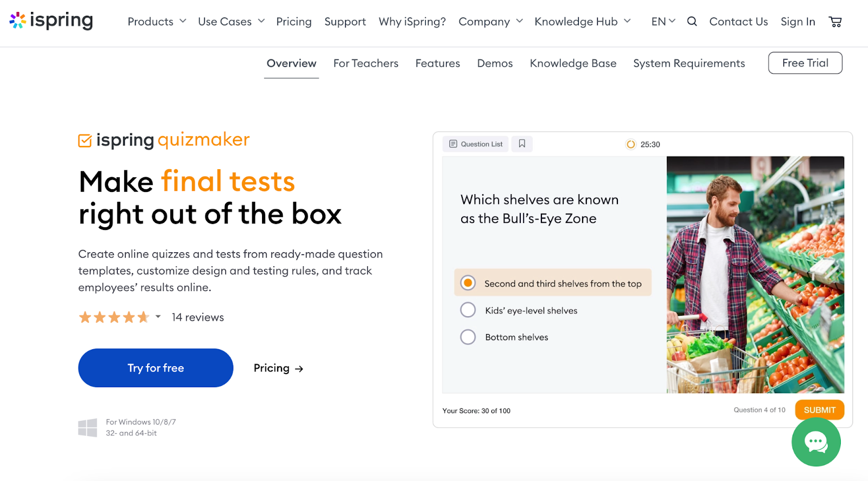Open Pricing in top navigation
This screenshot has width=868, height=481.
(x=293, y=22)
